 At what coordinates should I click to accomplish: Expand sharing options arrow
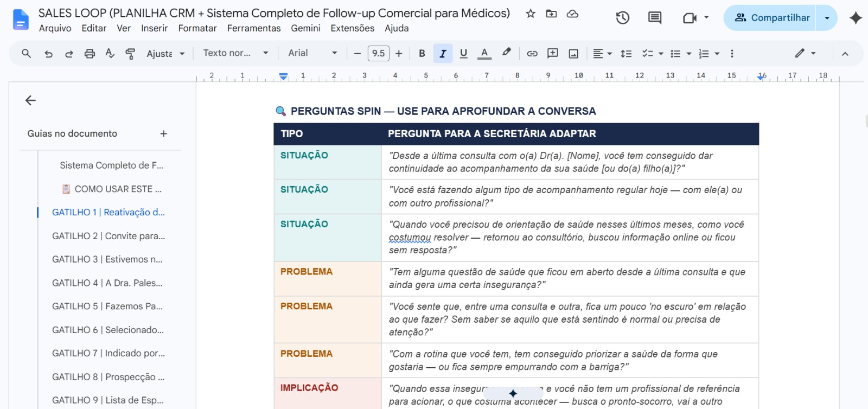[827, 18]
